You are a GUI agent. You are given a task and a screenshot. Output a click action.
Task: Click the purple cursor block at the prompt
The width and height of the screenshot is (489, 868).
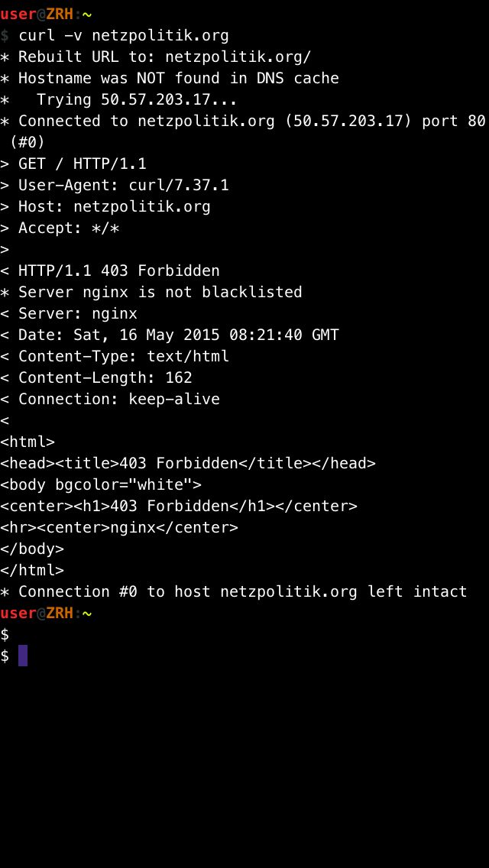23,656
